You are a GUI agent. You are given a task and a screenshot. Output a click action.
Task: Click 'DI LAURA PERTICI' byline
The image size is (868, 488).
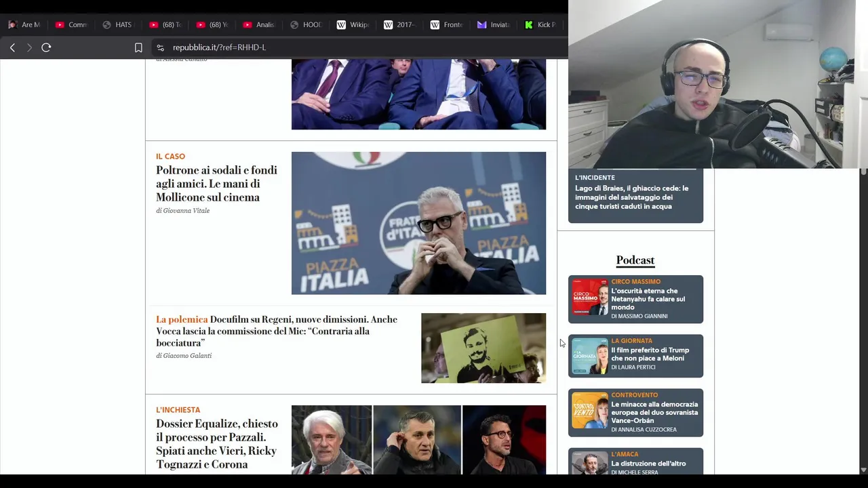[633, 367]
